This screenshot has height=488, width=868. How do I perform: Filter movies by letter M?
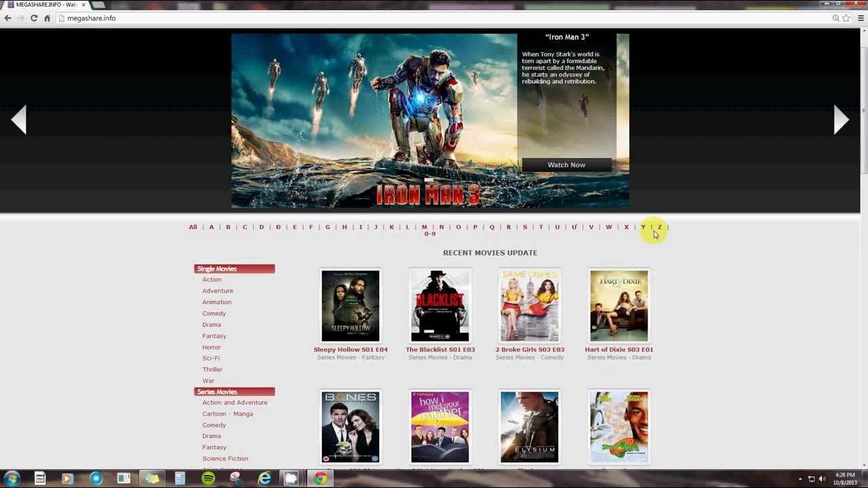pyautogui.click(x=425, y=227)
